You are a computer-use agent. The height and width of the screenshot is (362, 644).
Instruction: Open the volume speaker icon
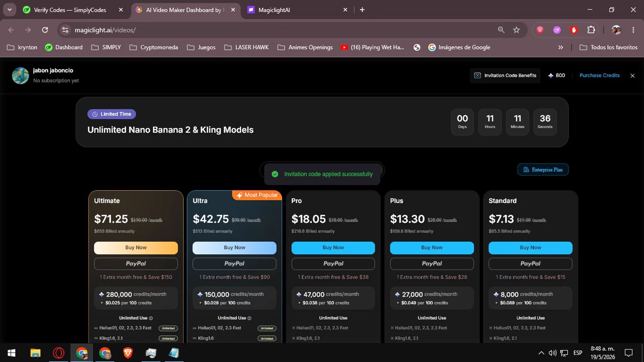pos(553,353)
